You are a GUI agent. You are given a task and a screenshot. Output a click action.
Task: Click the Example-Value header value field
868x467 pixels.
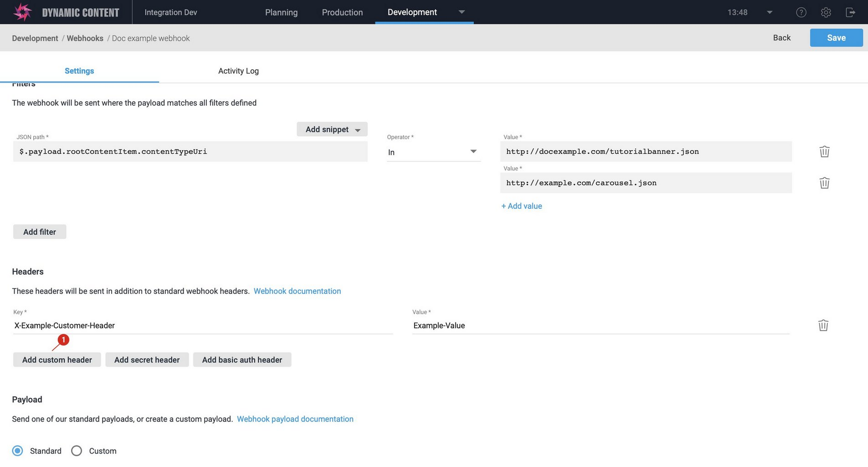[601, 326]
